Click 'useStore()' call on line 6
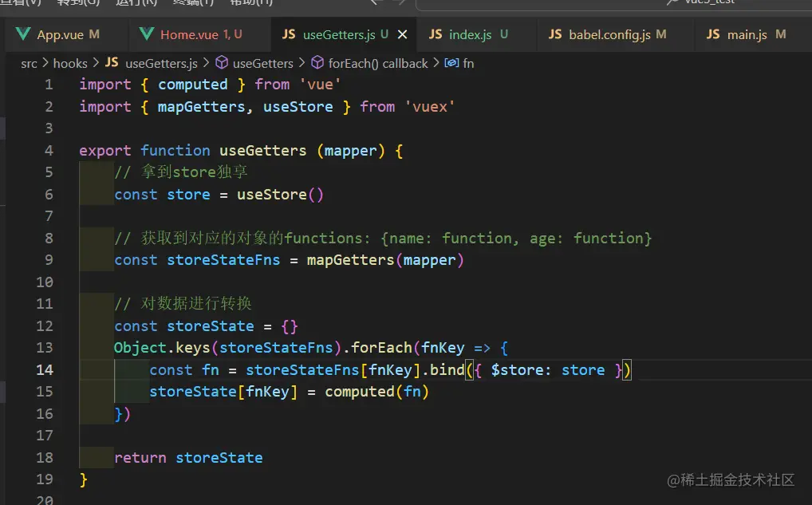Viewport: 812px width, 505px height. tap(280, 195)
